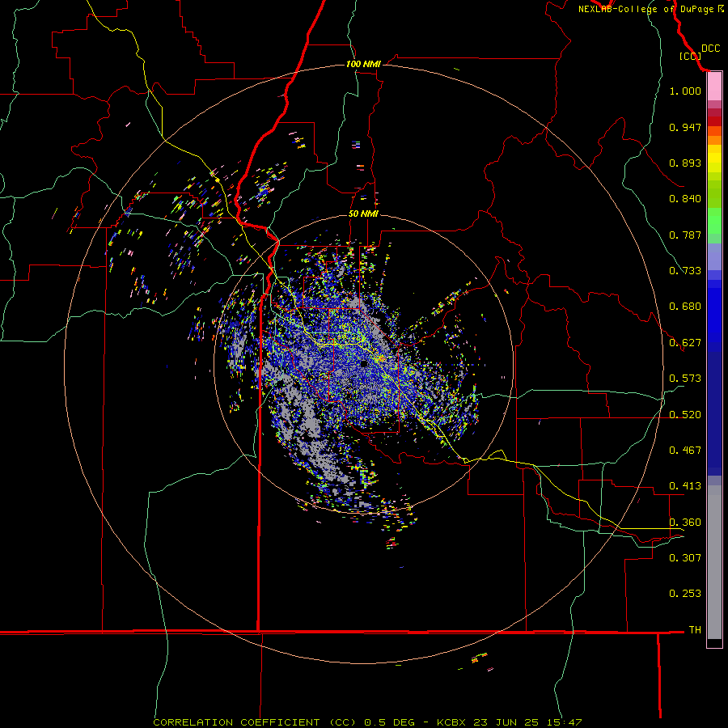Screen dimensions: 728x728
Task: Click the "50 NMI" range ring label
Action: [x=363, y=214]
